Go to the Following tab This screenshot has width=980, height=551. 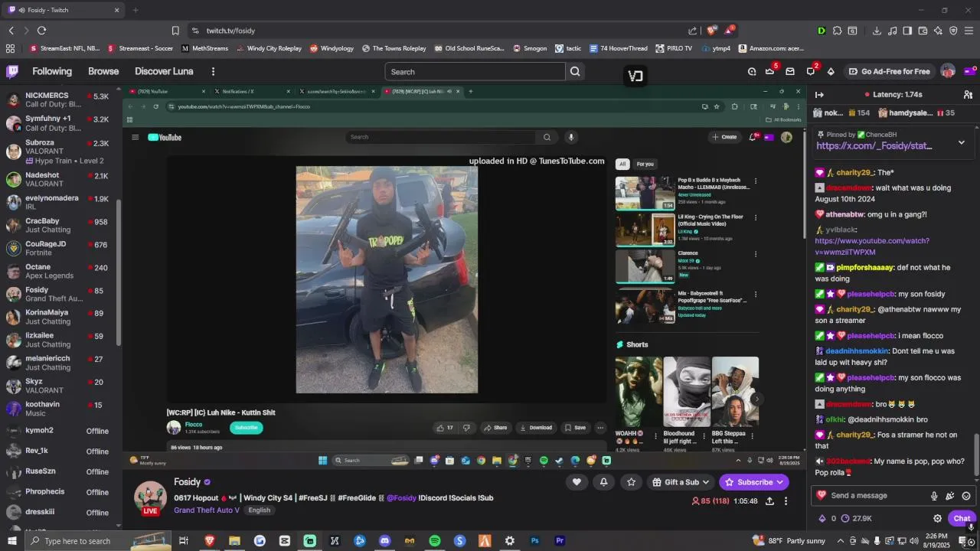pyautogui.click(x=52, y=71)
